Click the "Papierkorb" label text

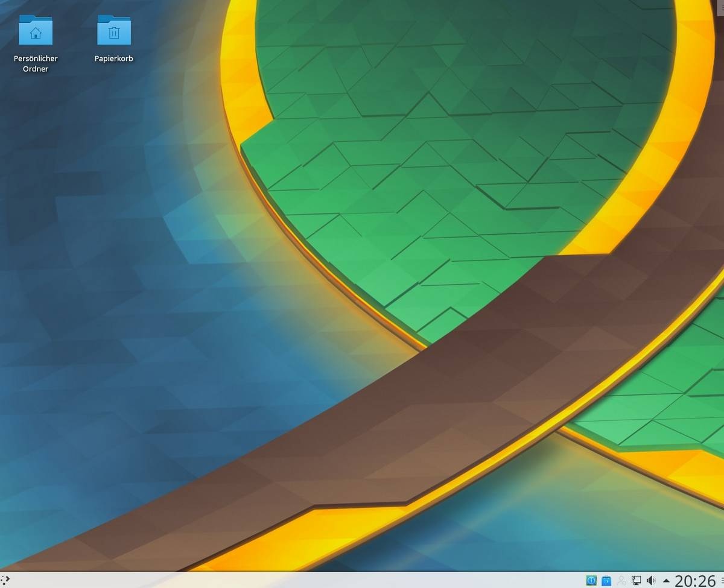click(x=114, y=58)
